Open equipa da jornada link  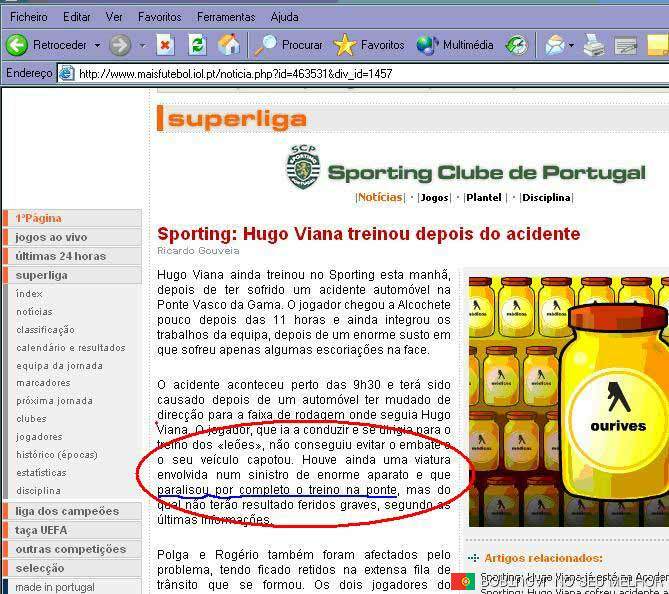[59, 366]
